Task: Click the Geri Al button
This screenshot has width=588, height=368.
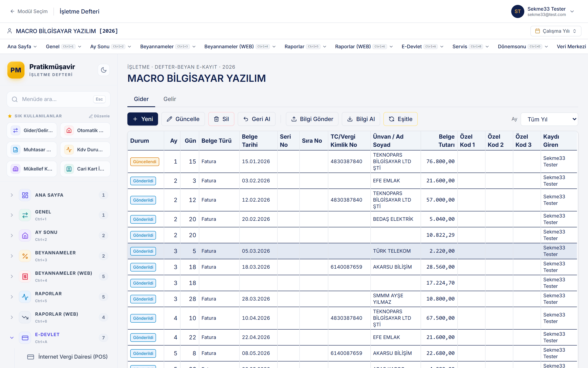Action: pos(257,119)
